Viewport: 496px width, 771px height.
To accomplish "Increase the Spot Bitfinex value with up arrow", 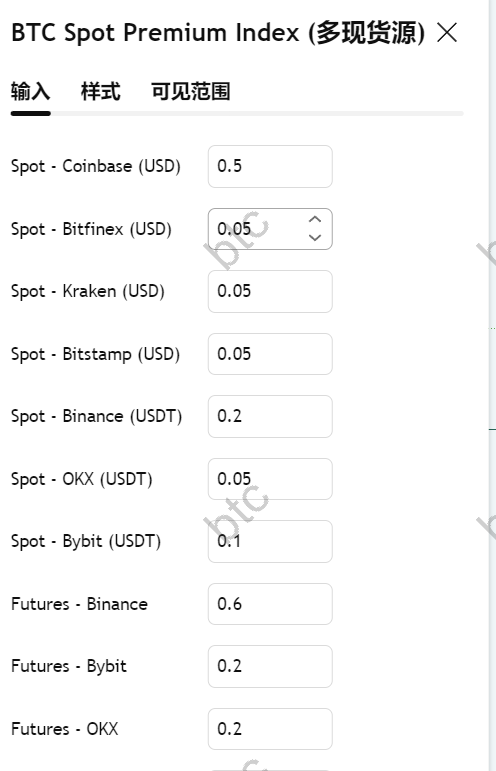I will pos(315,220).
